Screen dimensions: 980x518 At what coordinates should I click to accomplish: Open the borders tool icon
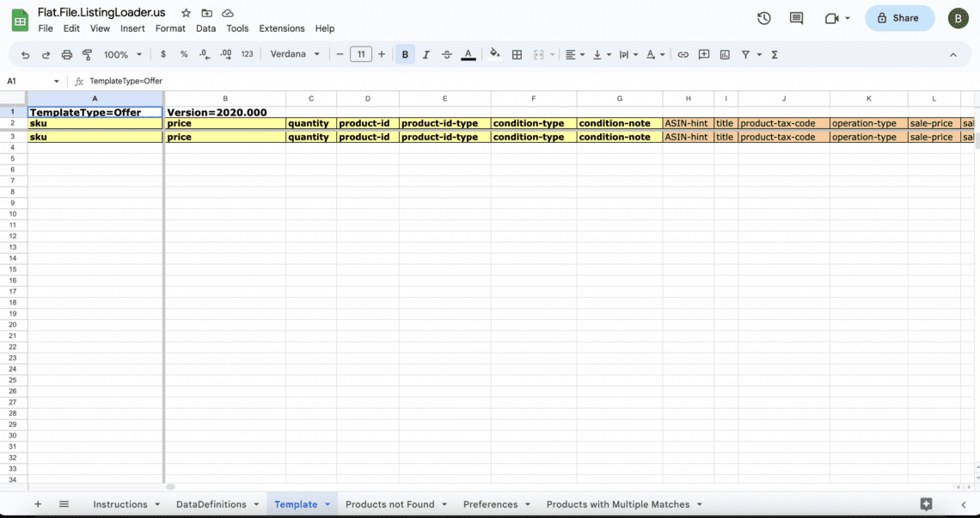point(517,54)
